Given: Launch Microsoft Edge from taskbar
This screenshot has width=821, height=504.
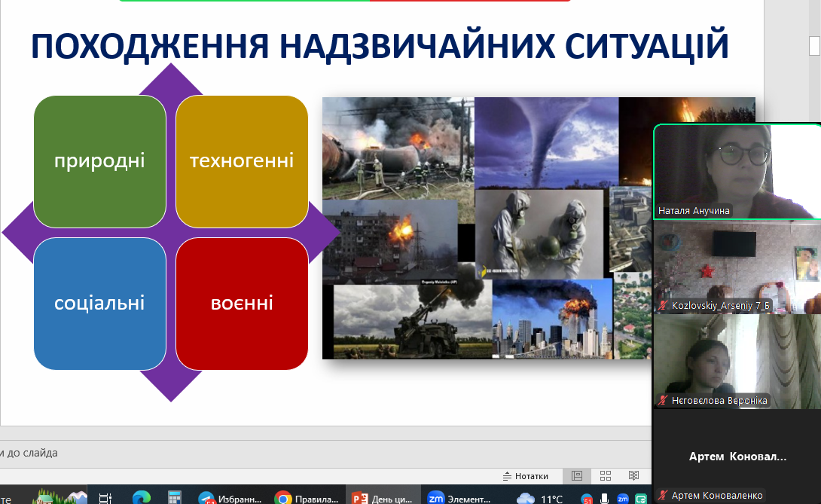Looking at the screenshot, I should click(142, 498).
